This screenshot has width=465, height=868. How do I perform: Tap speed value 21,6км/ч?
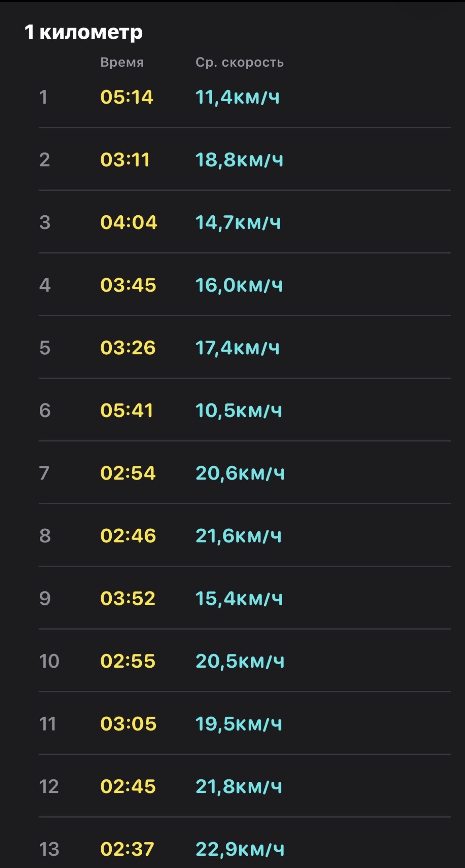tap(239, 536)
